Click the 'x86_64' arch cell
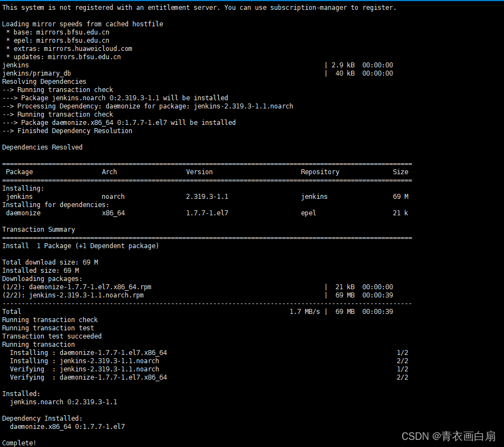Screen dimensions: 504x447 [113, 213]
